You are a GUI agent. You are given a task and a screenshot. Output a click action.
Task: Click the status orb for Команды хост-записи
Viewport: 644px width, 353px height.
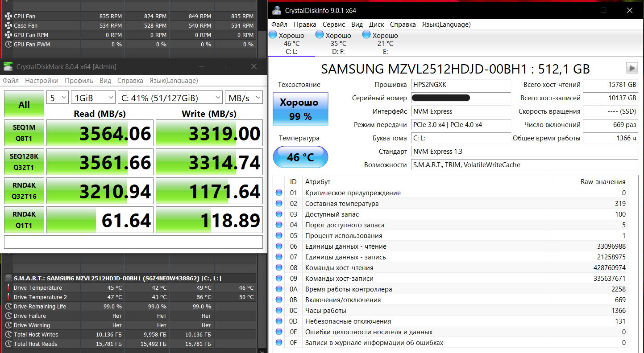(x=279, y=278)
